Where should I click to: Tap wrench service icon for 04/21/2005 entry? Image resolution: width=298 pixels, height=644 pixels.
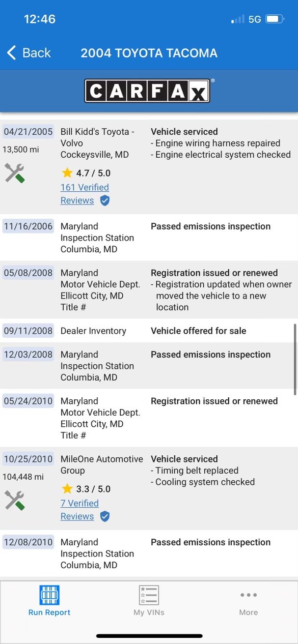click(x=15, y=173)
